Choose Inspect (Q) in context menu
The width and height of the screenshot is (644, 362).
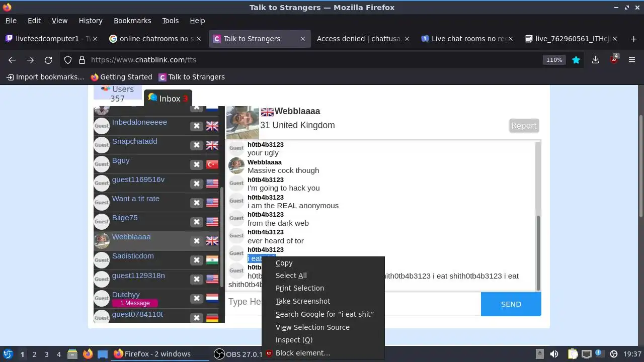[x=323, y=340]
